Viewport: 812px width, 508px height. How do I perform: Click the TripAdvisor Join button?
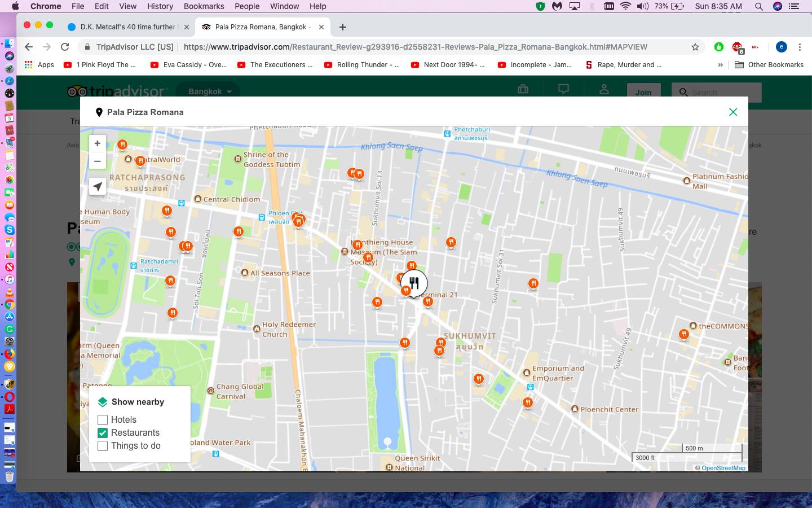(643, 92)
